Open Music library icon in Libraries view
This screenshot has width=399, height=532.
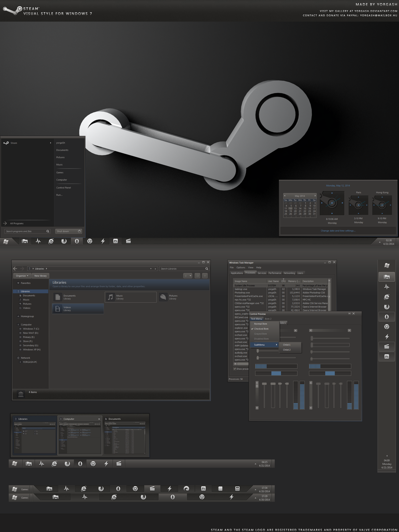click(x=110, y=297)
